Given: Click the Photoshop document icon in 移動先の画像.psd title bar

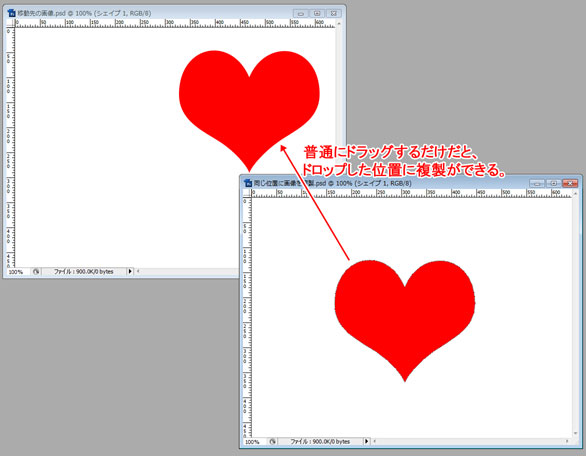Looking at the screenshot, I should pos(11,13).
